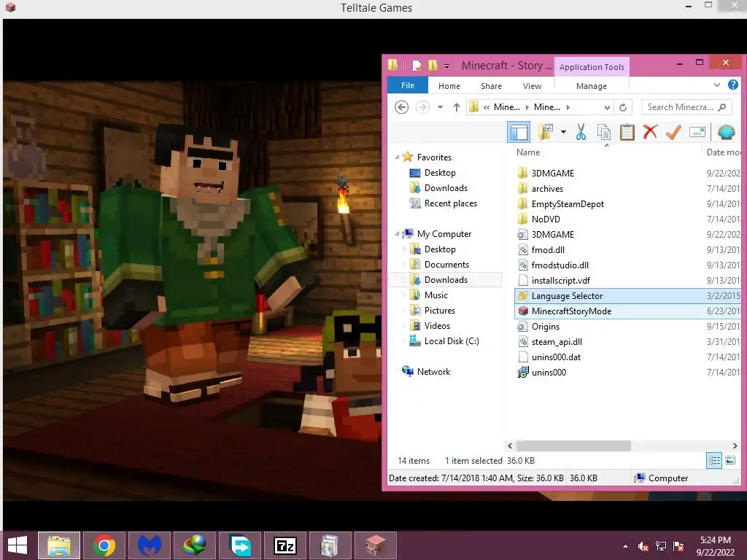Click the red X Delete icon
Viewport: 747px width, 560px height.
coord(650,132)
